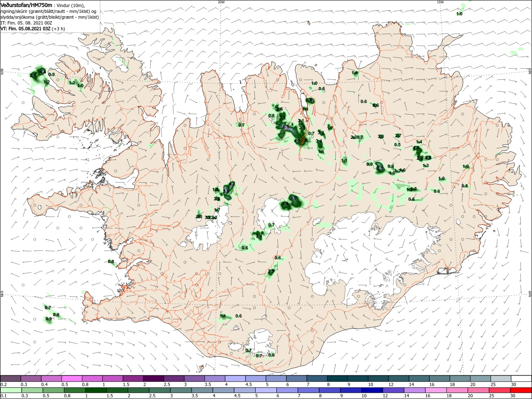532x399 pixels.
Task: Click the 4.2 value in the western cell
Action: [232, 184]
